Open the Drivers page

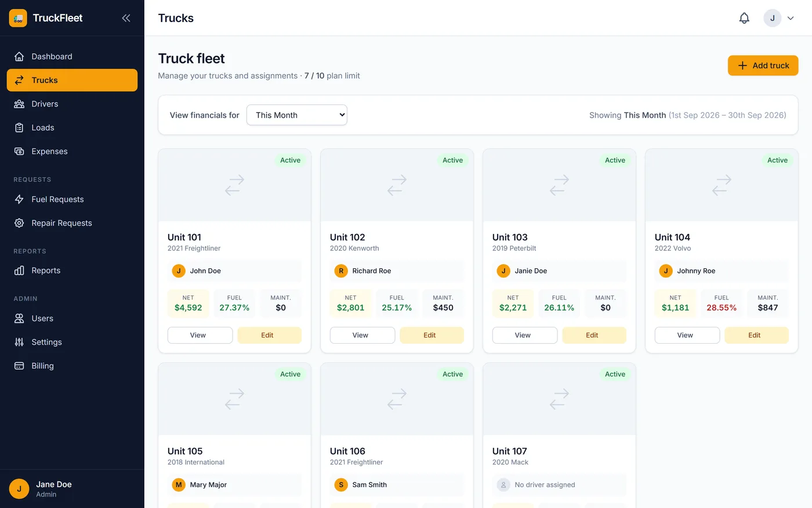coord(72,104)
